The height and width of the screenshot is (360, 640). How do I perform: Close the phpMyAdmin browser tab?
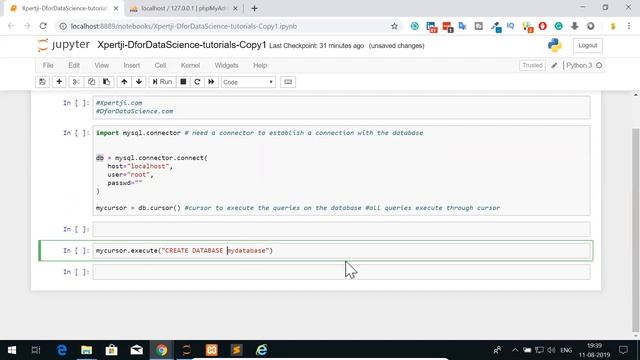pyautogui.click(x=235, y=8)
